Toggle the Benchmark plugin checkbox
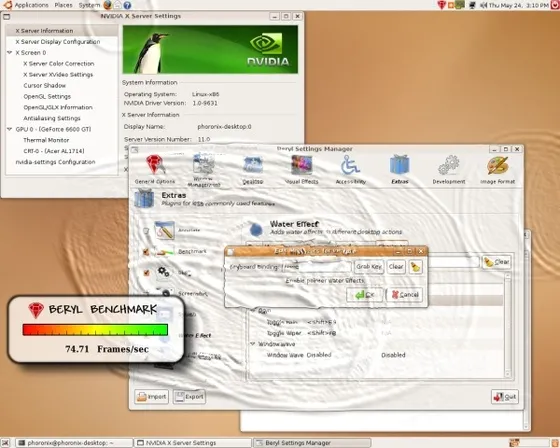This screenshot has height=448, width=560. (x=146, y=252)
